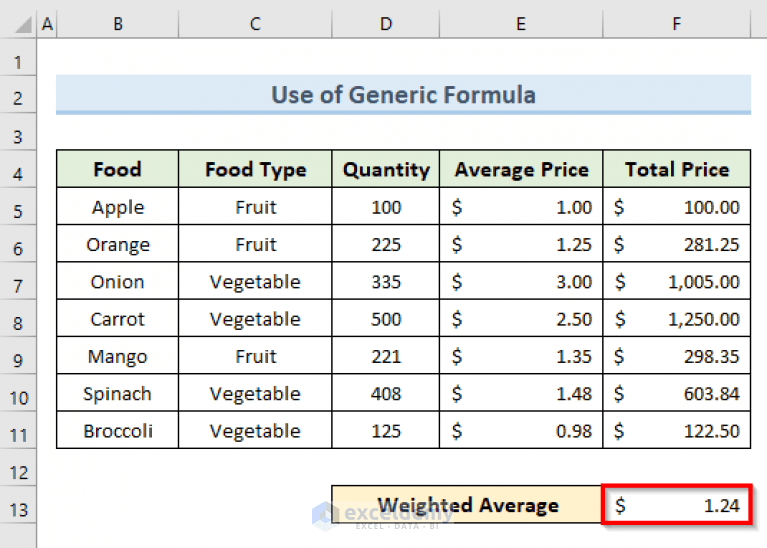The width and height of the screenshot is (767, 548).
Task: Select total price cell showing 298.35
Action: click(x=677, y=356)
